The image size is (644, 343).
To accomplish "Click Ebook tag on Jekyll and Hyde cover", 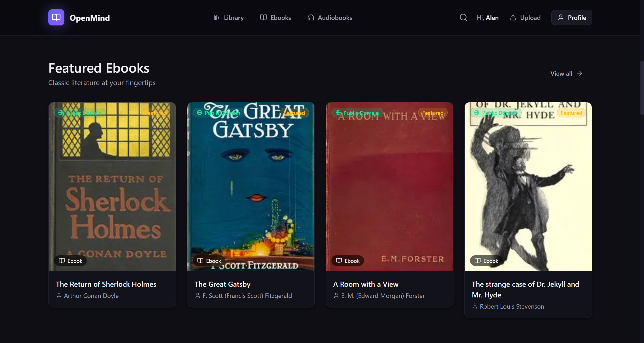I will tap(486, 261).
